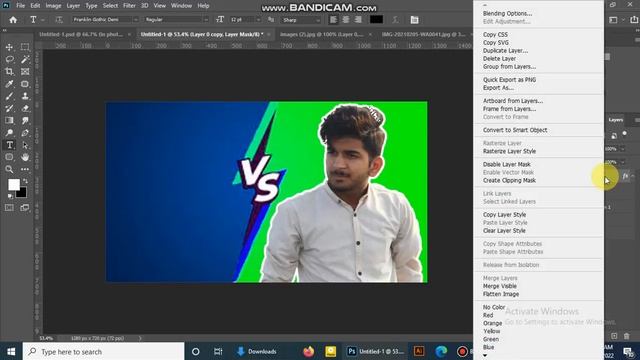Click the black background color swatch
This screenshot has width=640, height=360.
(23, 193)
